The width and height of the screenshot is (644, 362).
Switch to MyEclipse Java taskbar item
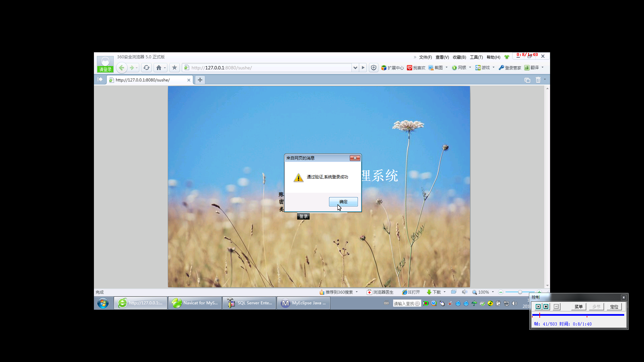304,303
